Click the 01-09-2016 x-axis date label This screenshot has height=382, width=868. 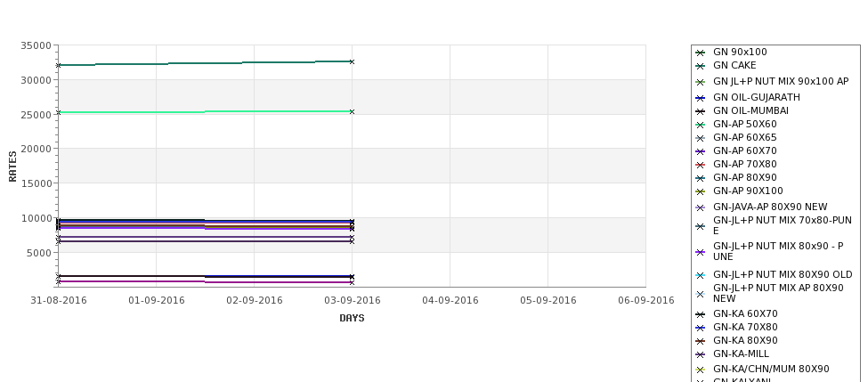156,301
